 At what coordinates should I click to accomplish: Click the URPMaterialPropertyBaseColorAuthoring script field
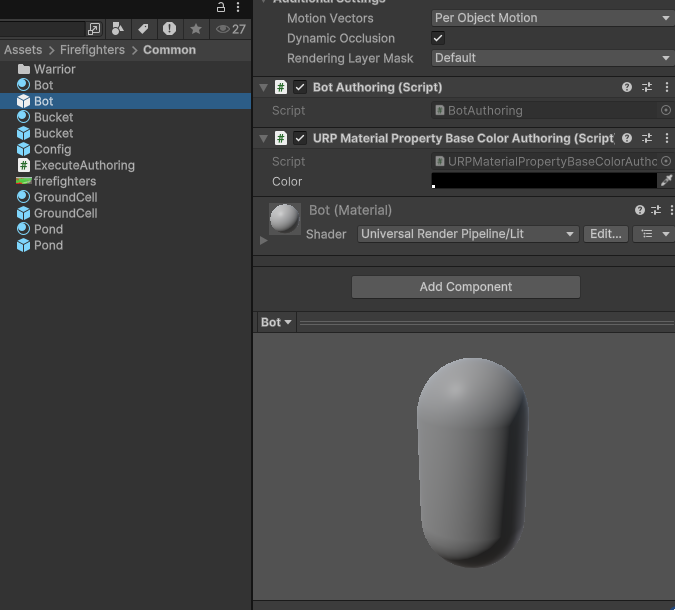click(x=545, y=161)
